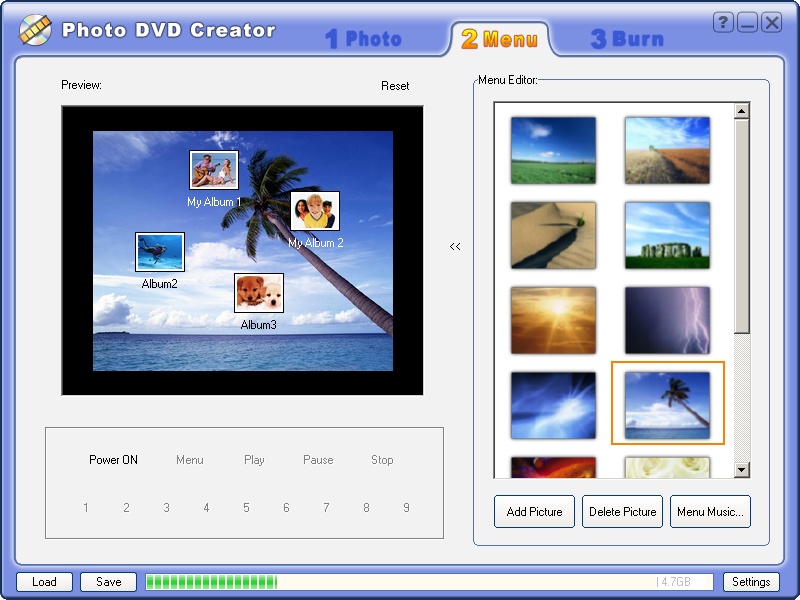Choose the wheat field road background
Image resolution: width=800 pixels, height=600 pixels.
[x=667, y=150]
